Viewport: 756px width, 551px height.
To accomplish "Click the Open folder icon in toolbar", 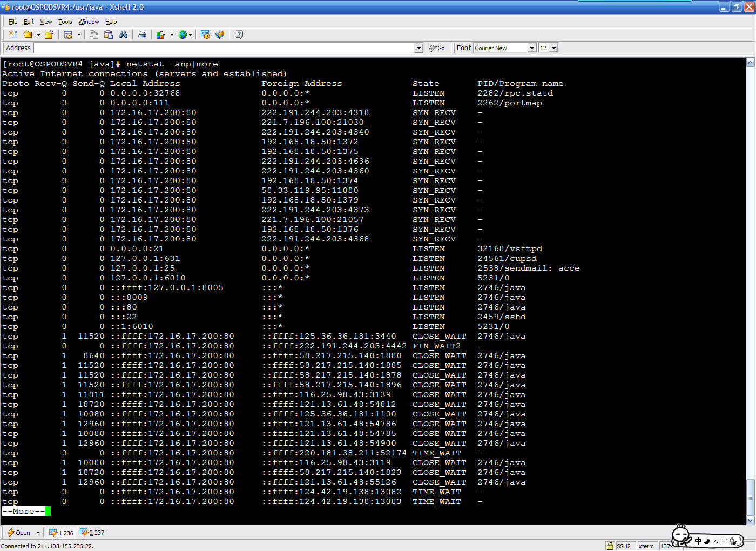I will [x=27, y=35].
